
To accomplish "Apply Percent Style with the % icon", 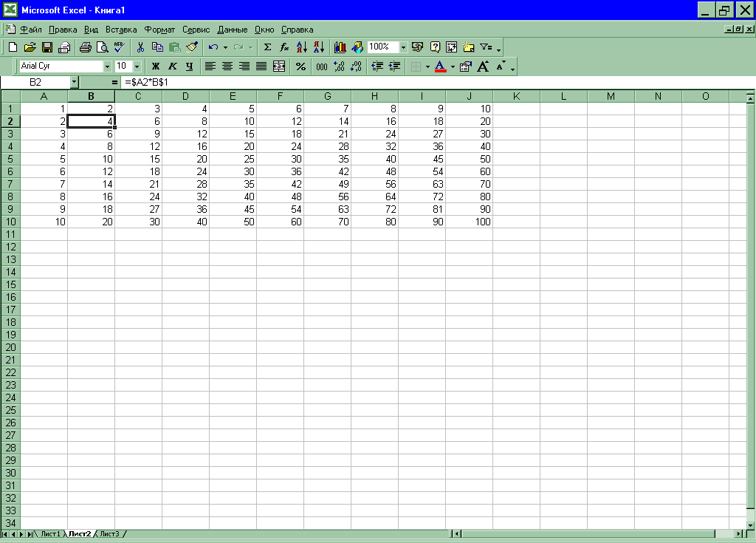I will [x=301, y=66].
